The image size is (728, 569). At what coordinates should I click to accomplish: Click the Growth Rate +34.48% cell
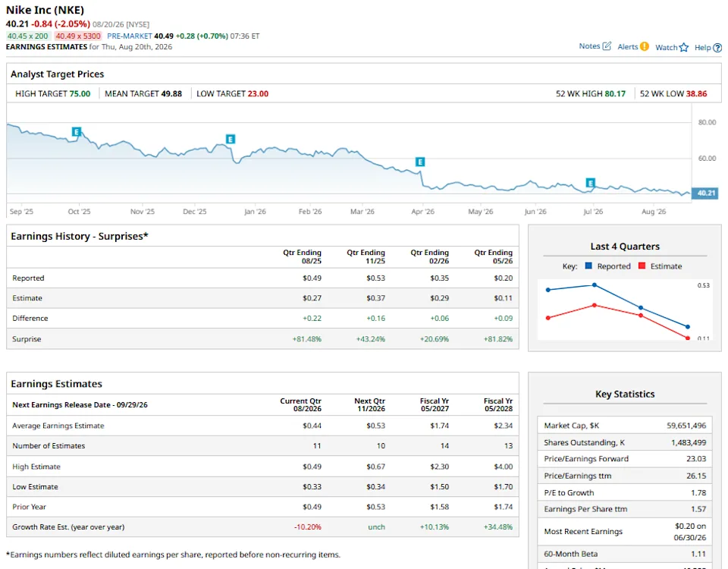point(498,527)
